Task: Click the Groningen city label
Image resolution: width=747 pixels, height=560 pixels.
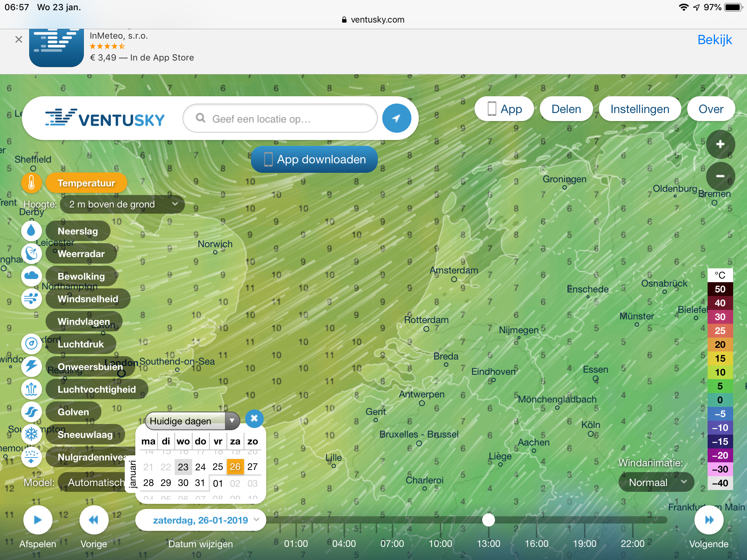Action: tap(564, 179)
